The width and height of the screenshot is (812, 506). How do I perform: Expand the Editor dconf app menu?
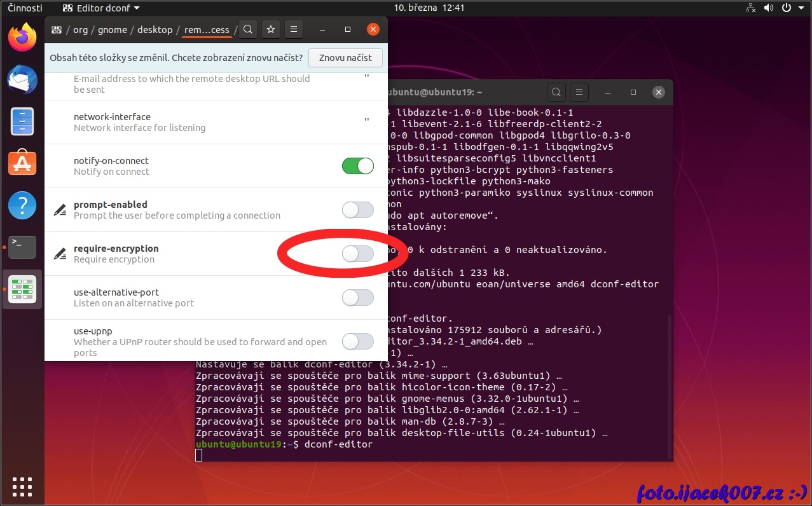click(x=102, y=8)
